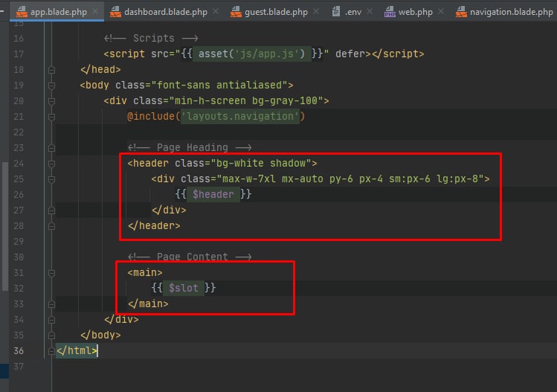557x392 pixels.
Task: Switch to the .env tab
Action: pyautogui.click(x=353, y=12)
